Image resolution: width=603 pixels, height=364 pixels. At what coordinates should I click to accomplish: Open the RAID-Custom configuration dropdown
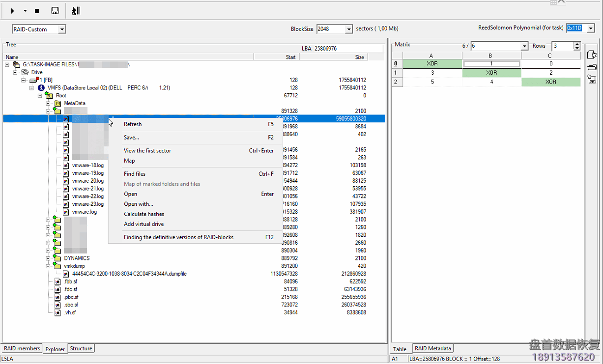coord(62,29)
